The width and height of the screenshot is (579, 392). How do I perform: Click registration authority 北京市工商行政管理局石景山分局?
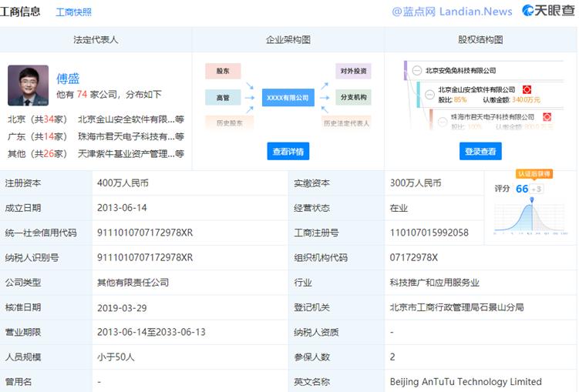point(456,307)
